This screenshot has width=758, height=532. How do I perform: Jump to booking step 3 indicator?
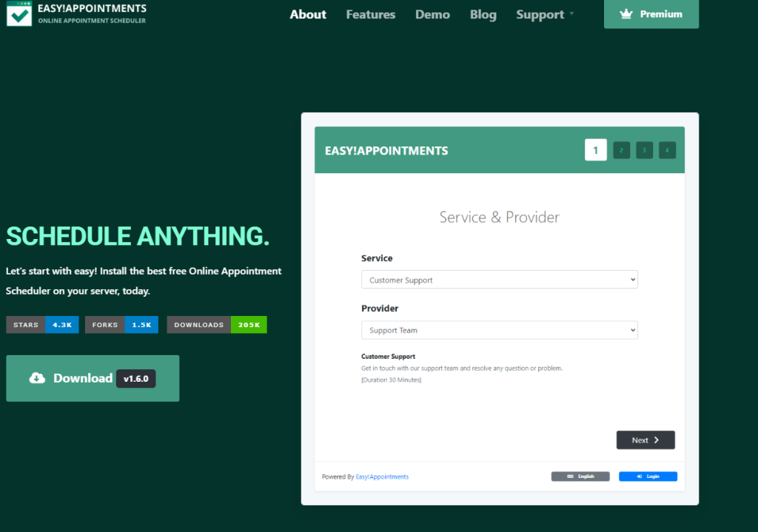645,150
